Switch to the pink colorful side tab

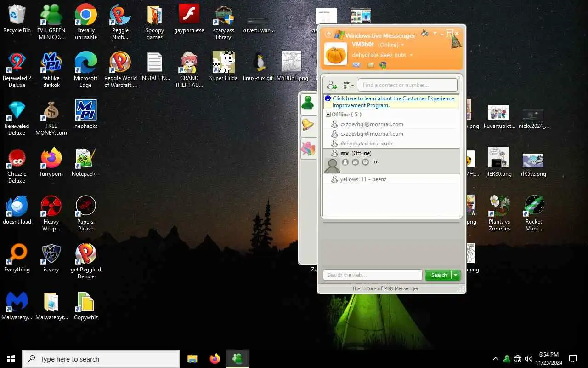308,148
